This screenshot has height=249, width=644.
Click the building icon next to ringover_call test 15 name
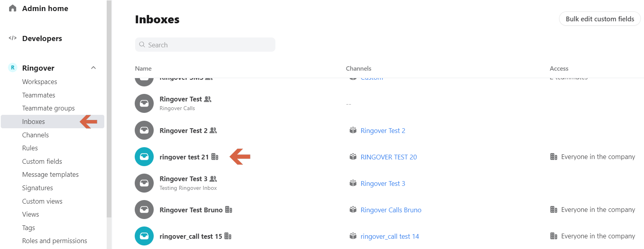(228, 236)
